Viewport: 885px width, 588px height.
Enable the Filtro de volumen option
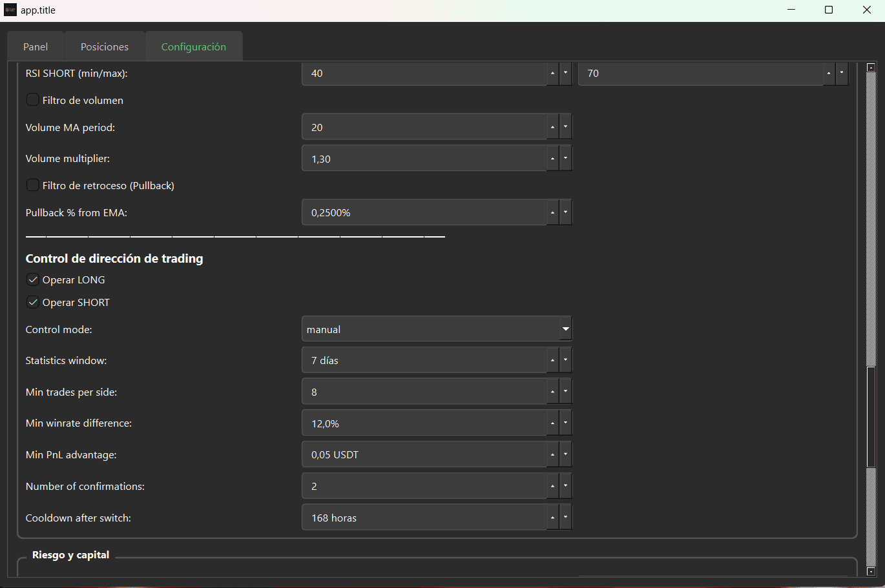click(32, 99)
